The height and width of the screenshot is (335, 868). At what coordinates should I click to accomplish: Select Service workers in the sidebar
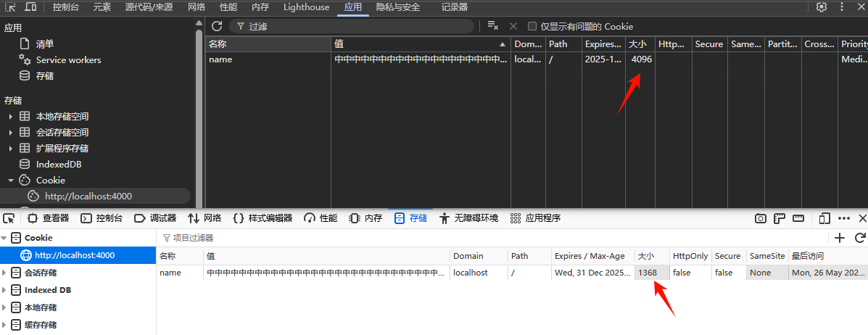pos(68,60)
